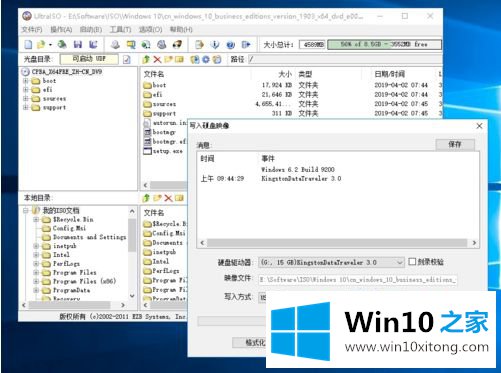Open the 硬盘驱动器 drive dropdown
The image size is (501, 373).
pos(399,263)
